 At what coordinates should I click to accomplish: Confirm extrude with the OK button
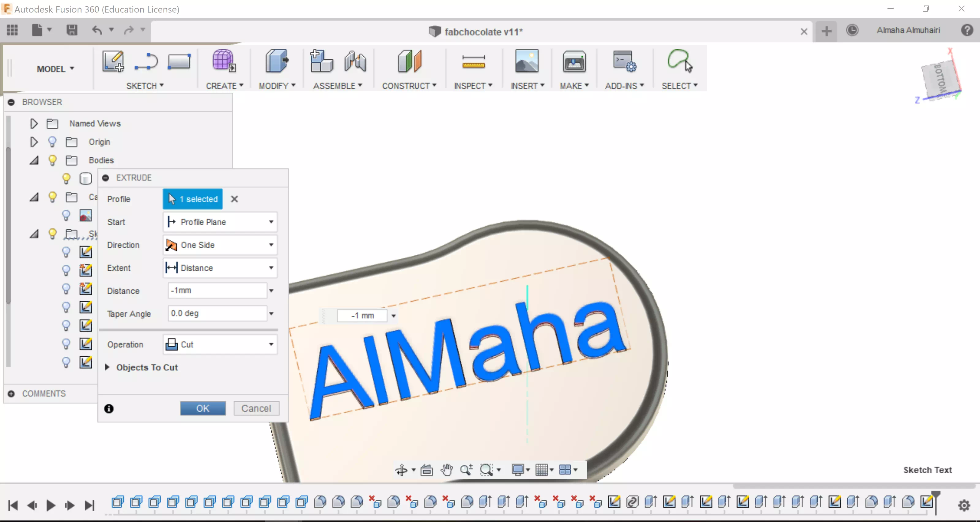[x=202, y=408]
